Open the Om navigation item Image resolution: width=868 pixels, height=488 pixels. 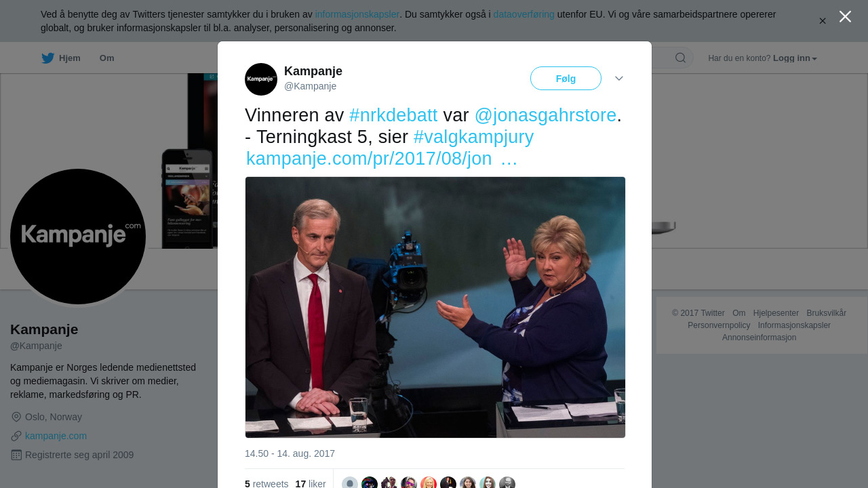click(x=106, y=58)
